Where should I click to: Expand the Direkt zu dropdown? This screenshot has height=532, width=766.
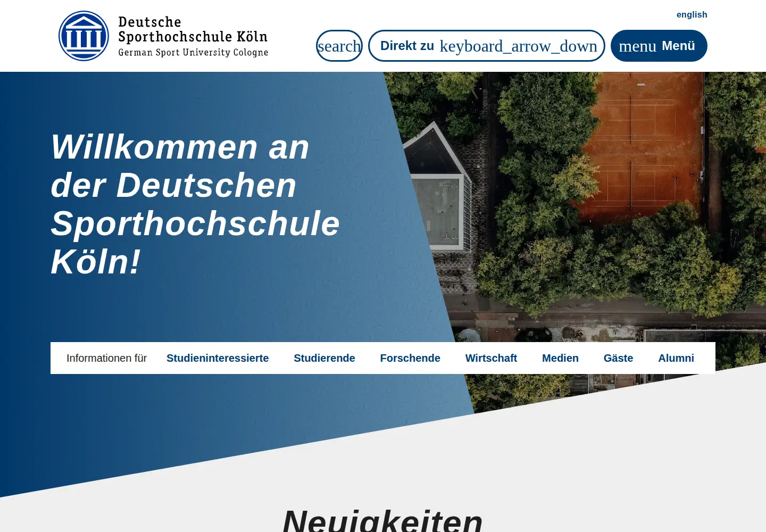click(487, 46)
